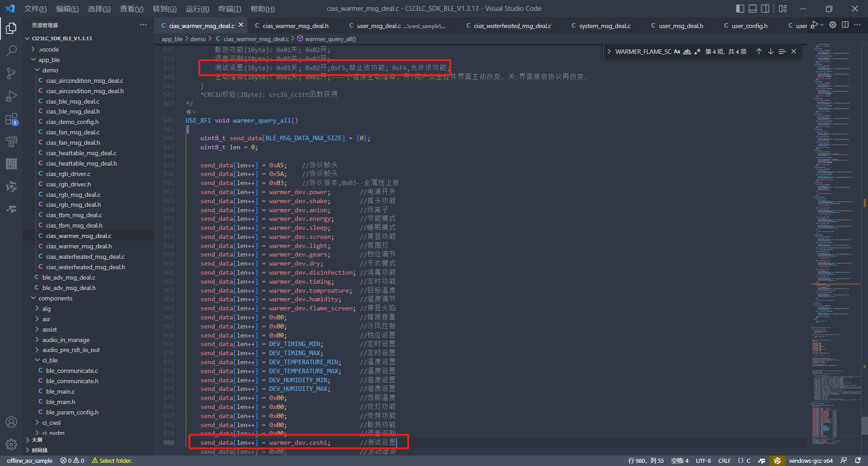Show replace field via find widget chevron
The width and height of the screenshot is (868, 466).
609,52
